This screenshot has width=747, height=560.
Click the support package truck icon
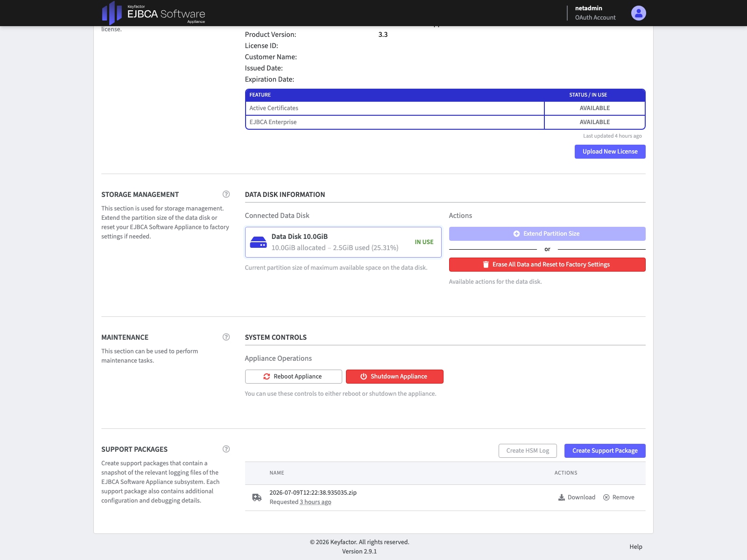257,497
